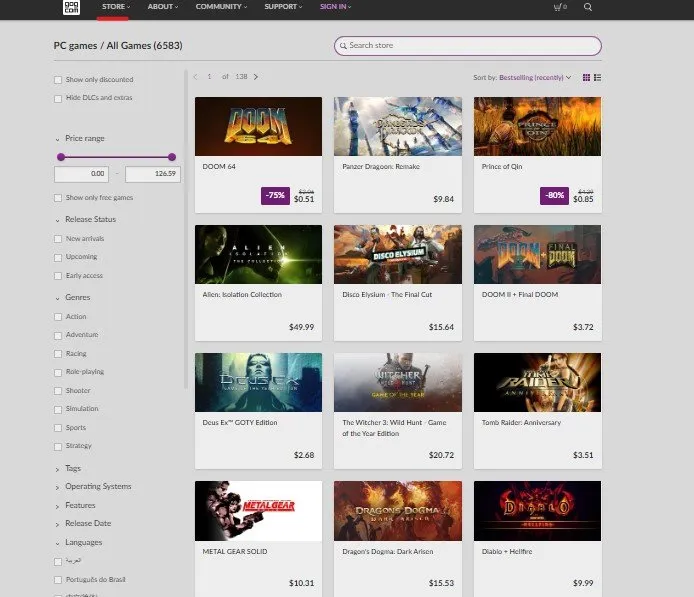The image size is (694, 597).
Task: Expand the Tags section
Action: [68, 468]
